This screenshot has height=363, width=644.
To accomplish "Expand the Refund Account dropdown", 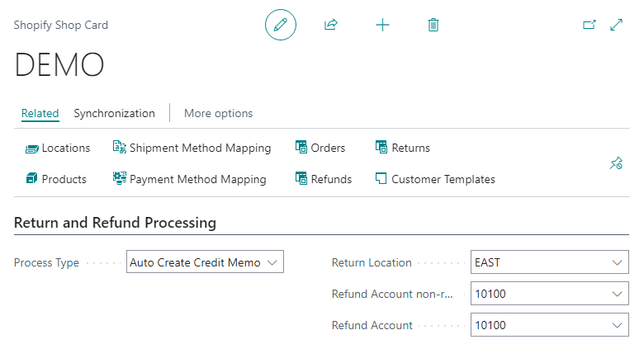I will pos(617,325).
